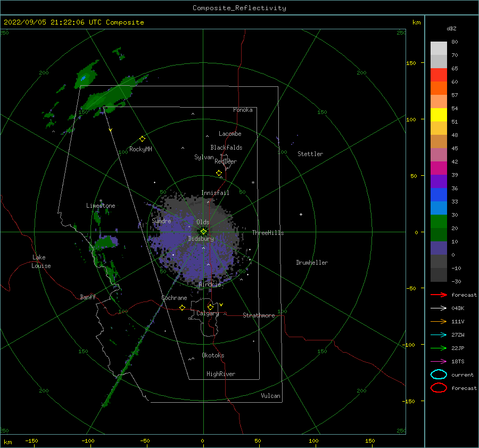This screenshot has height=448, width=479.
Task: Click the Innisfail town label
Action: pyautogui.click(x=215, y=193)
